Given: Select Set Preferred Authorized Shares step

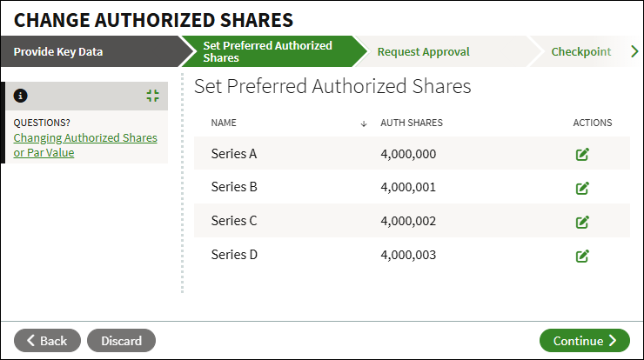Looking at the screenshot, I should (x=267, y=51).
